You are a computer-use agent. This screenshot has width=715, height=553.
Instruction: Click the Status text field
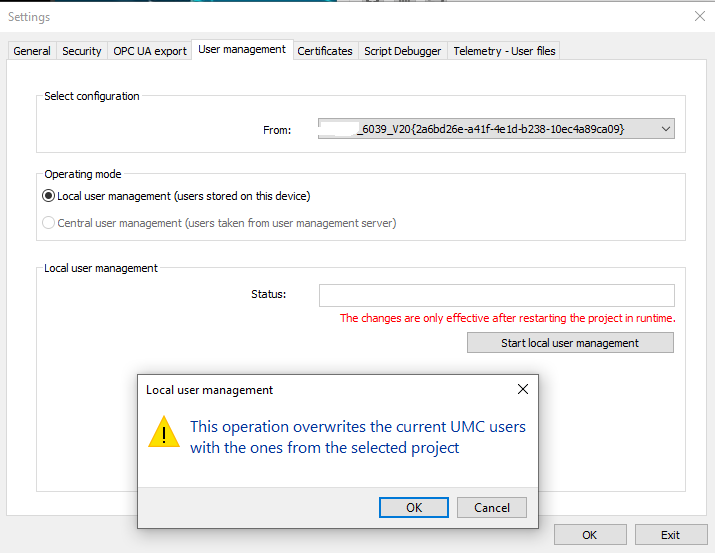point(496,295)
